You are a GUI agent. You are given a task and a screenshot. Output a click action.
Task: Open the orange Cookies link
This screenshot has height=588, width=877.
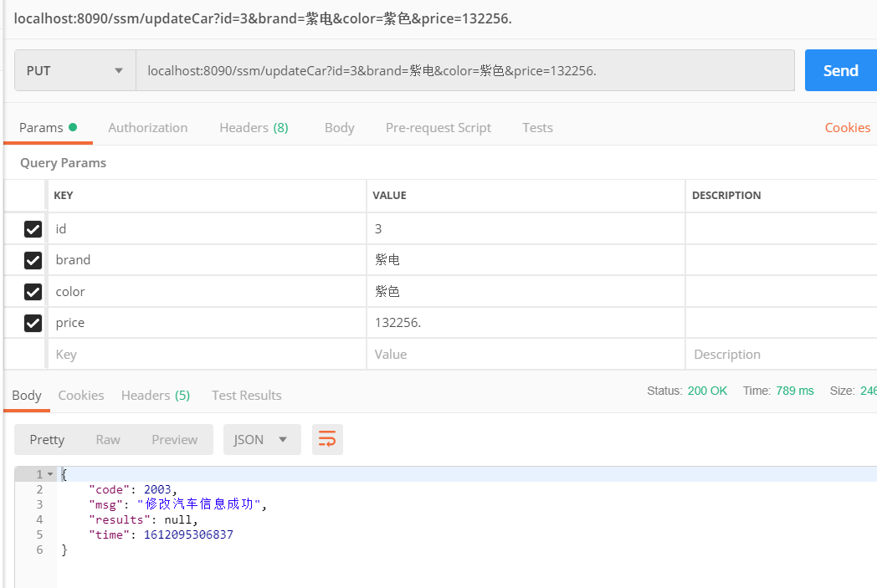(848, 128)
